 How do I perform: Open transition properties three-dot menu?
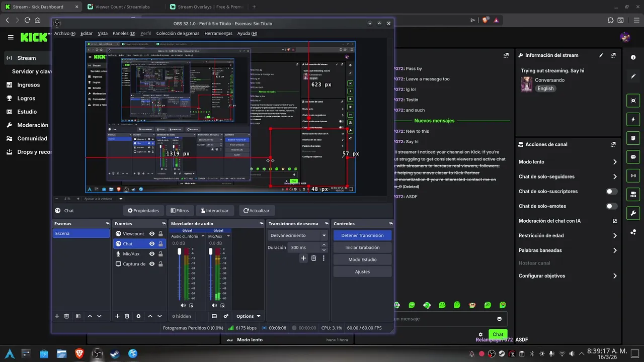(x=324, y=258)
